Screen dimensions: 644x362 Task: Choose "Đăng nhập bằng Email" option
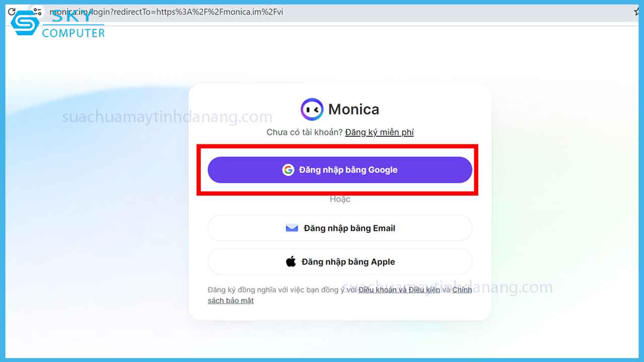pyautogui.click(x=340, y=228)
